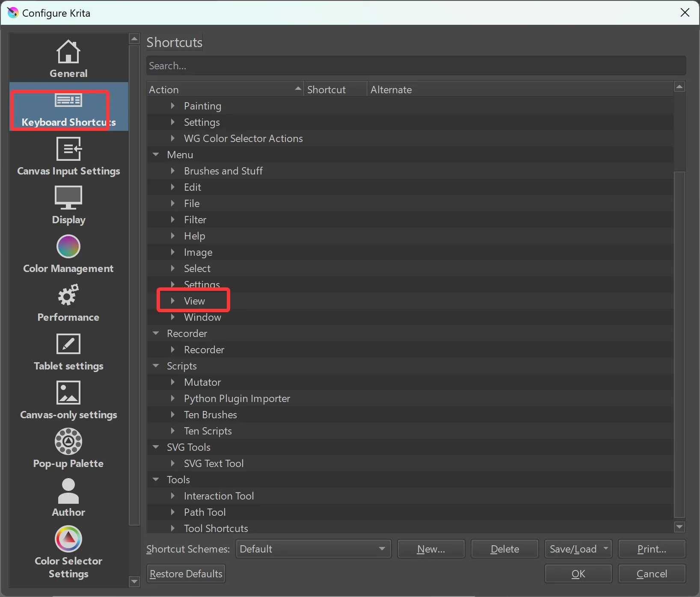700x597 pixels.
Task: Click the Cancel button
Action: (x=652, y=573)
